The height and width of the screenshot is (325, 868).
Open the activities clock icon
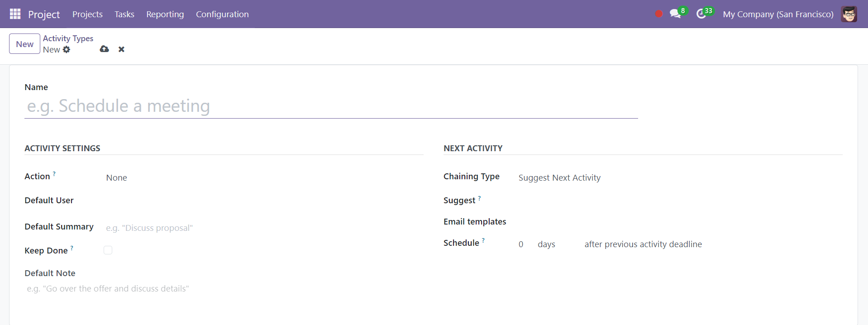(x=701, y=14)
